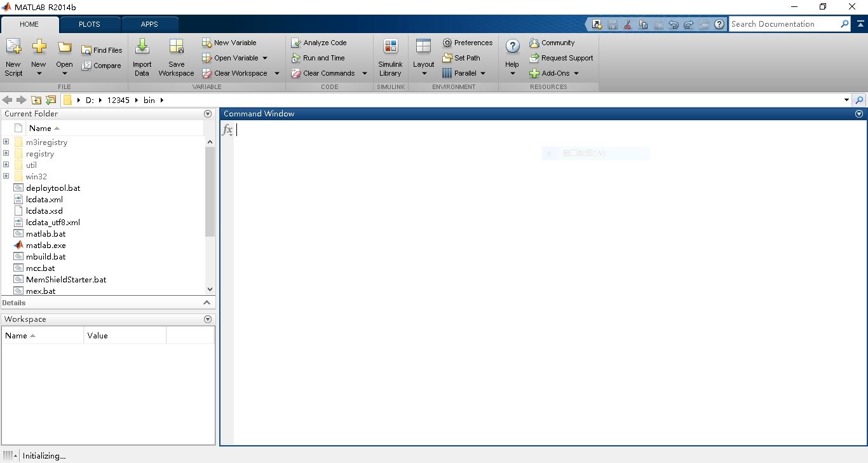Expand the m3iregistry folder
The width and height of the screenshot is (868, 463).
click(6, 142)
